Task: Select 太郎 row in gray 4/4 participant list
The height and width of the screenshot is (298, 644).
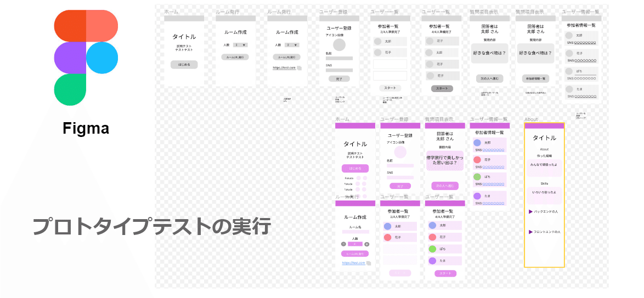Action: click(442, 53)
